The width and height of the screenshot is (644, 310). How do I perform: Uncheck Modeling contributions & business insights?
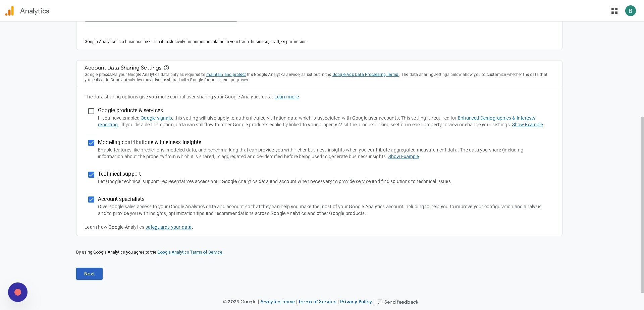[x=91, y=143]
